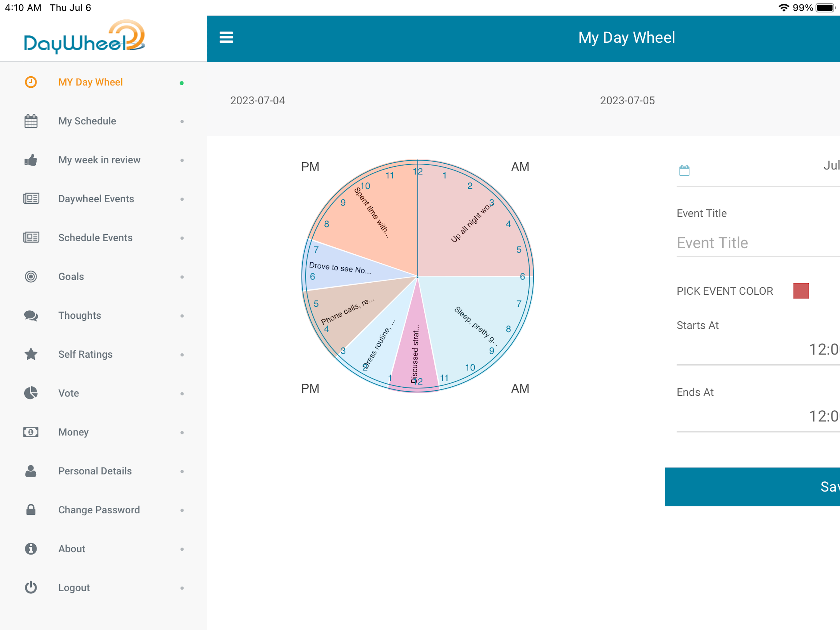
Task: Click the lock Change Password icon
Action: tap(31, 509)
